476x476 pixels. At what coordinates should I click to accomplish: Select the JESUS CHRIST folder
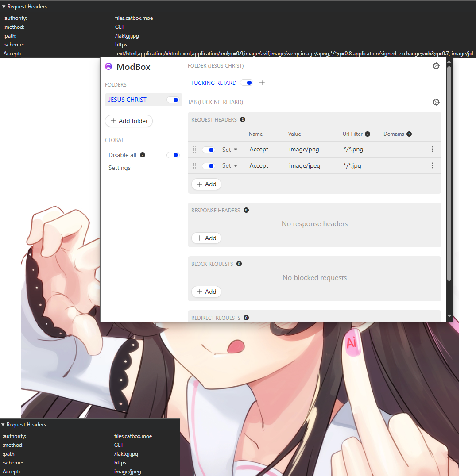pos(143,100)
